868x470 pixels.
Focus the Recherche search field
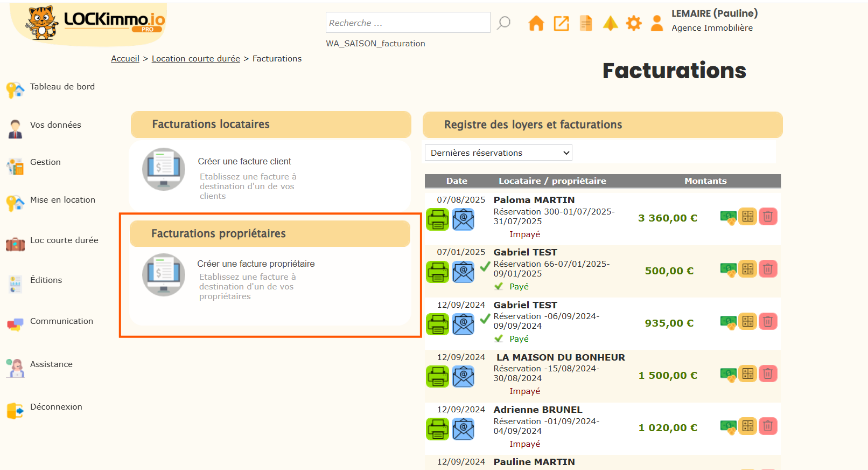(408, 23)
